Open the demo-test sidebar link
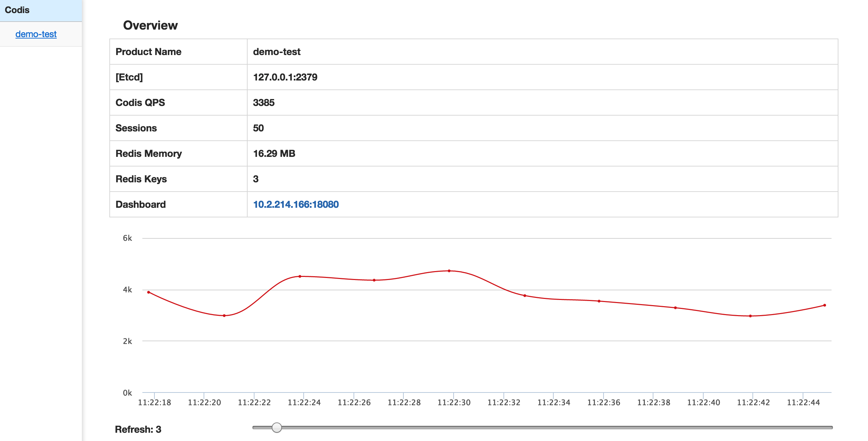 (x=36, y=34)
